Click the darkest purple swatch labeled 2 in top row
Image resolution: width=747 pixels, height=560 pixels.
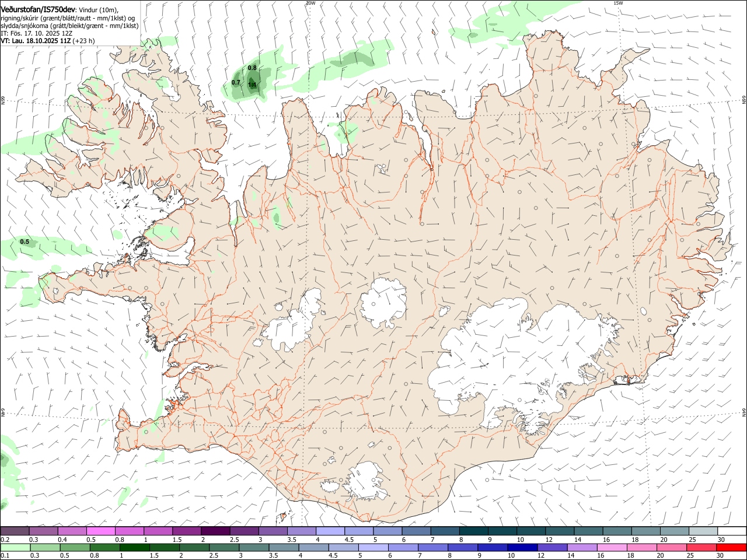click(x=215, y=531)
